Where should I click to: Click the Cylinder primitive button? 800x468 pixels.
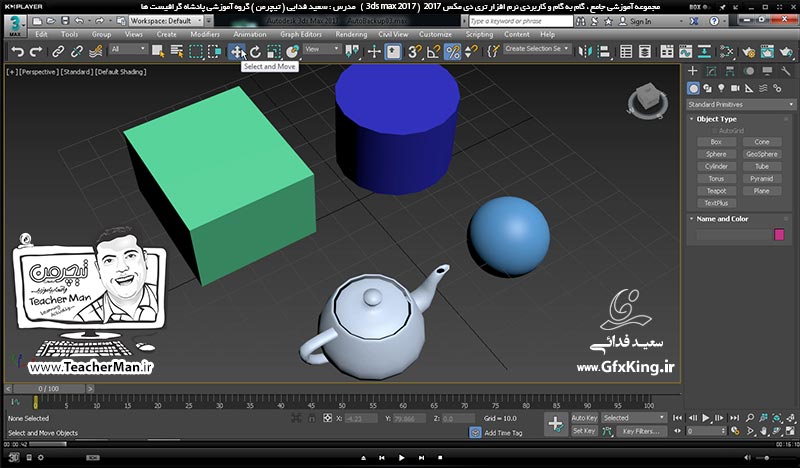tap(716, 166)
